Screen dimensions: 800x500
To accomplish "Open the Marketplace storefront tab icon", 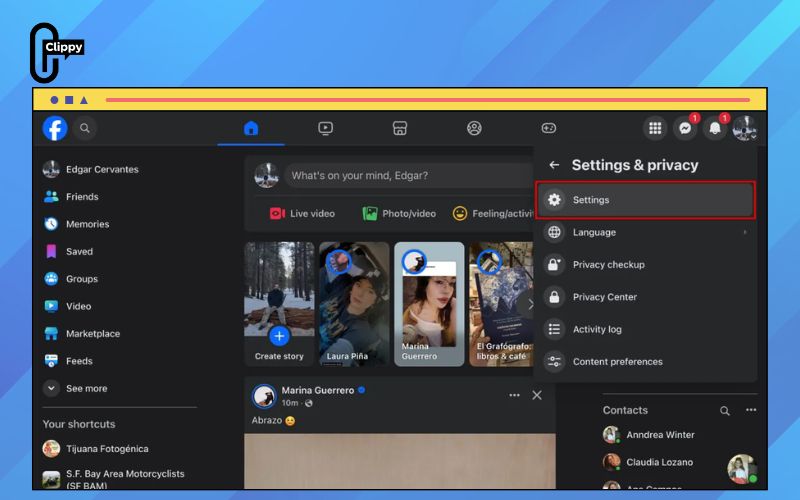I will point(400,128).
